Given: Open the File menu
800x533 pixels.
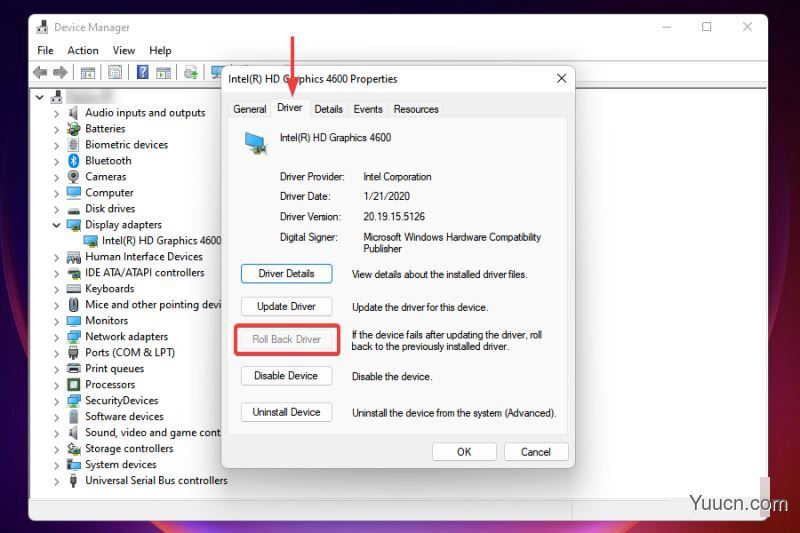Looking at the screenshot, I should coord(45,50).
